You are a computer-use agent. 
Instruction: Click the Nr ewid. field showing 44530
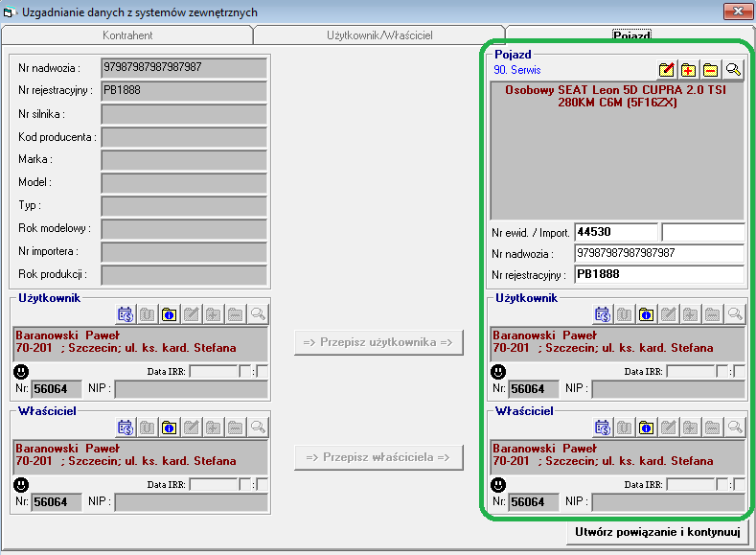click(x=615, y=232)
